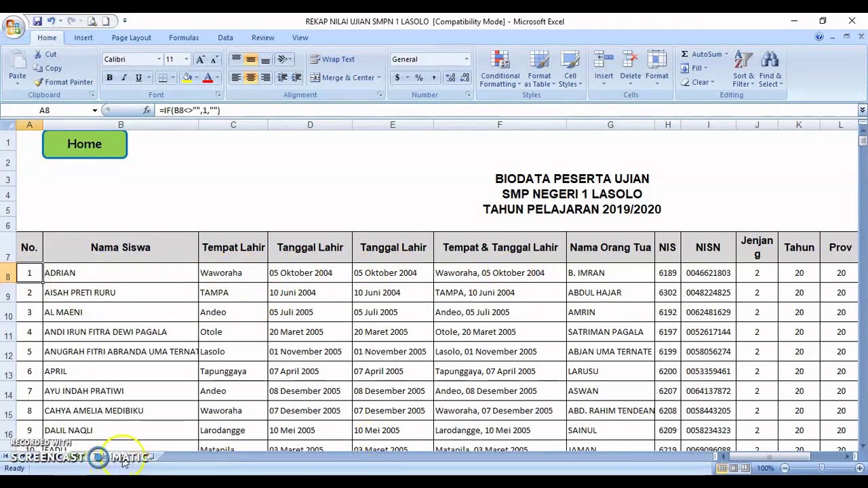The width and height of the screenshot is (868, 488).
Task: Select cell containing ADRIAN
Action: pos(121,272)
